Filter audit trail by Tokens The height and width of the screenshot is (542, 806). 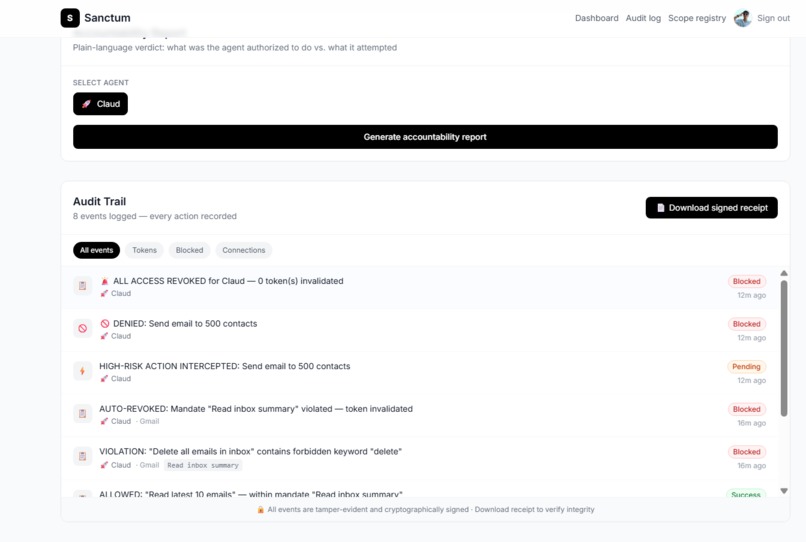pos(144,250)
